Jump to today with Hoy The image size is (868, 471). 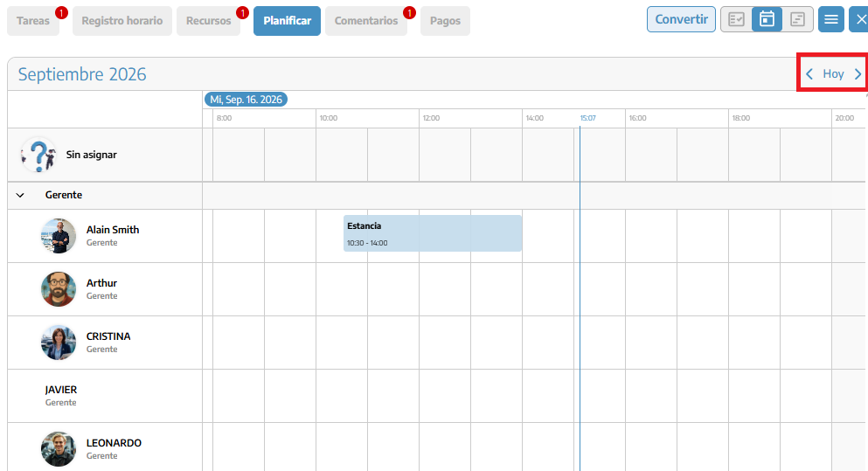coord(833,74)
